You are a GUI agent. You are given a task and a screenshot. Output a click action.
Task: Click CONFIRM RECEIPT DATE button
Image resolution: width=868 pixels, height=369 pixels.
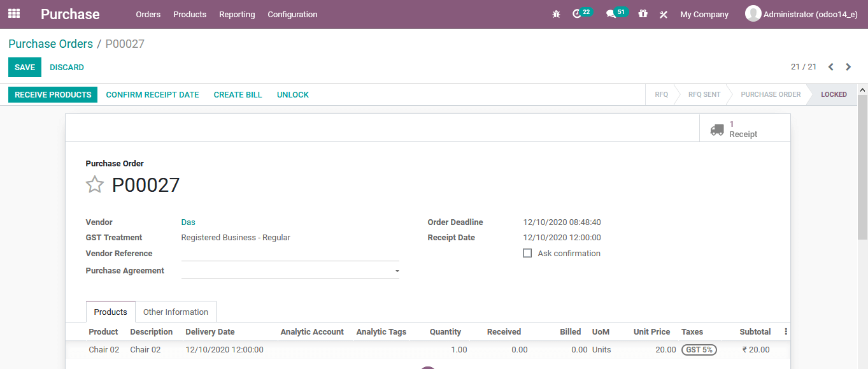pos(152,94)
